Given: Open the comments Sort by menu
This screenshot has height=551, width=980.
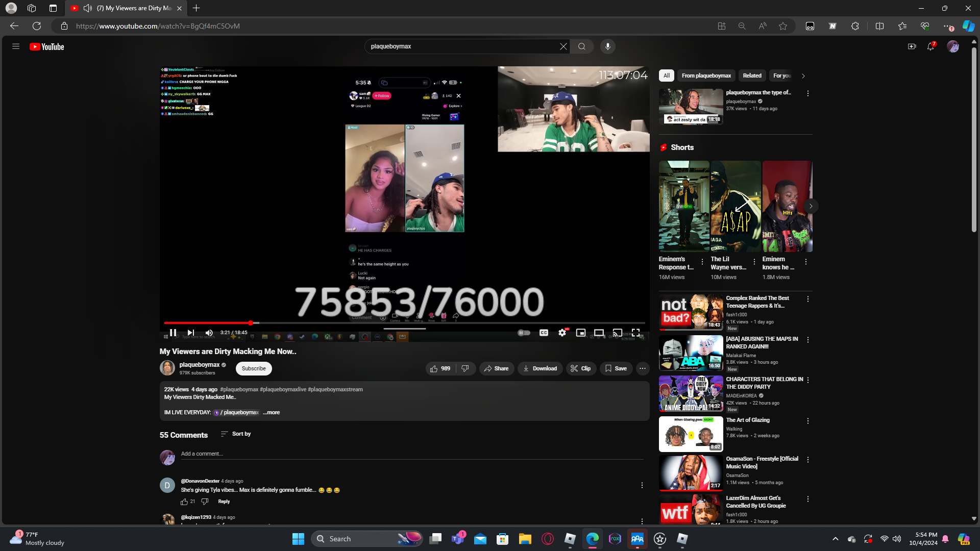Looking at the screenshot, I should coord(236,434).
